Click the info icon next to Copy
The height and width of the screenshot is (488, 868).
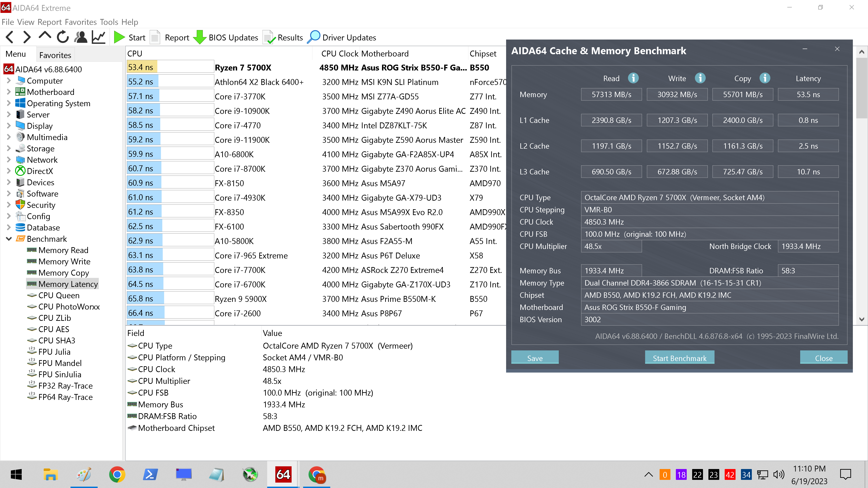765,78
